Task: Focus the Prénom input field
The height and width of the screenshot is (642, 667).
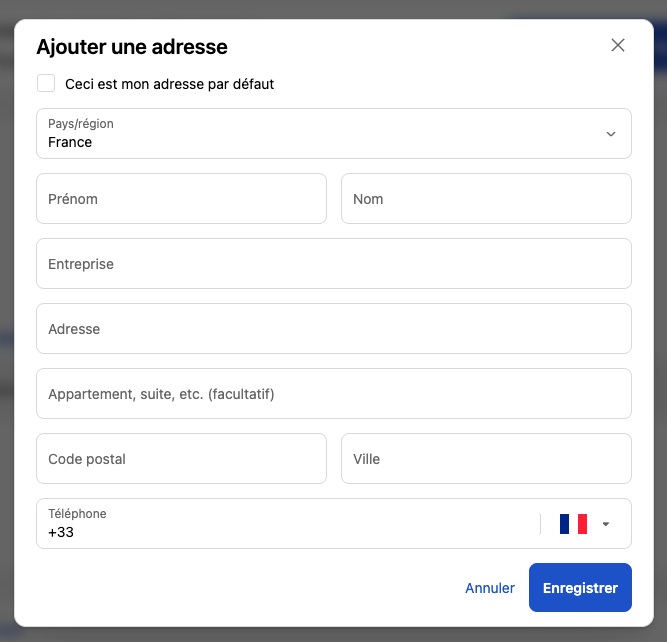Action: 181,199
